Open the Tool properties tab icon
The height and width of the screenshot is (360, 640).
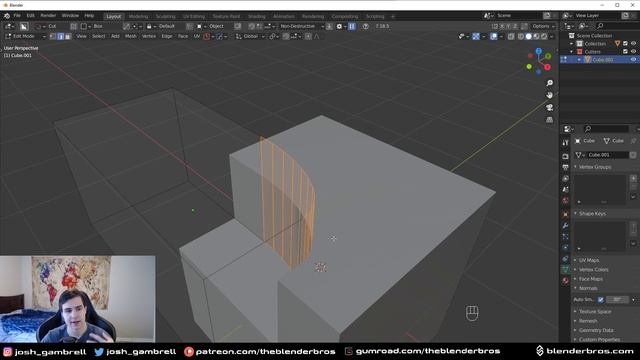click(565, 142)
